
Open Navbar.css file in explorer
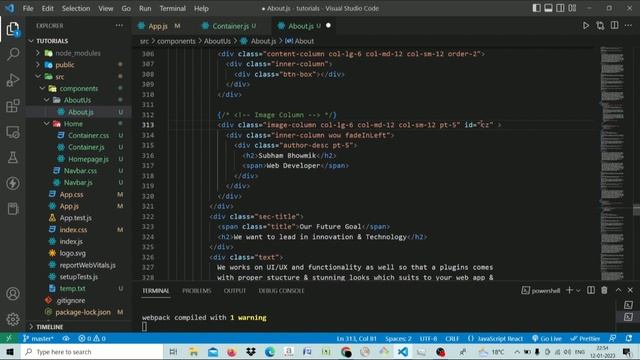[x=80, y=171]
